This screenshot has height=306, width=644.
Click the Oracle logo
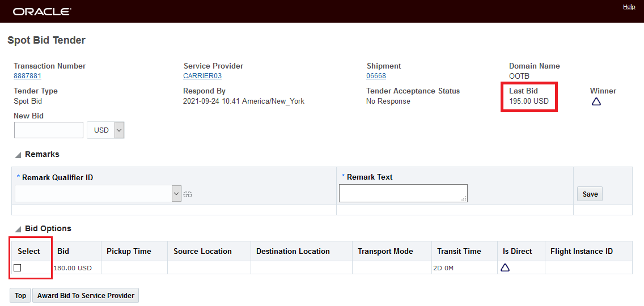[x=42, y=11]
